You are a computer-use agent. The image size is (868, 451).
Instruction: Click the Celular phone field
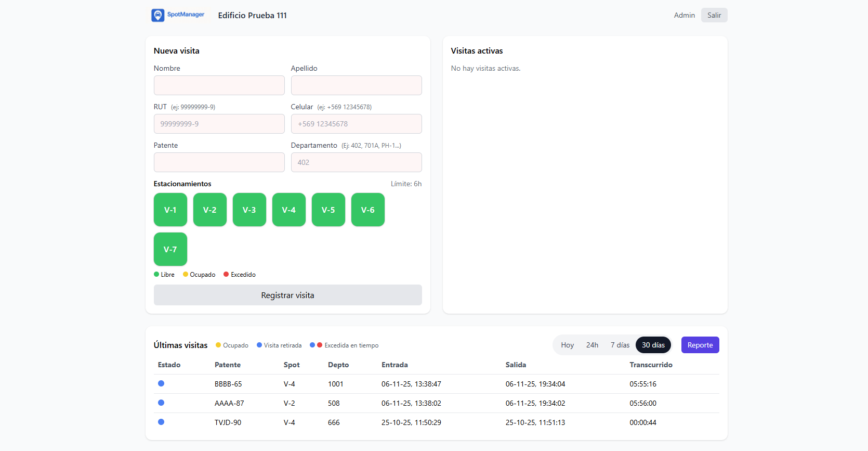[x=356, y=124]
